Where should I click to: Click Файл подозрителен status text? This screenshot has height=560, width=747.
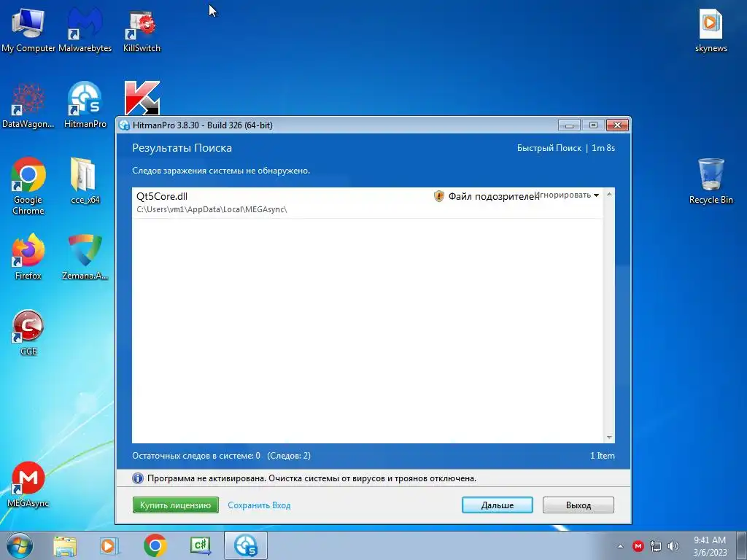(x=494, y=196)
